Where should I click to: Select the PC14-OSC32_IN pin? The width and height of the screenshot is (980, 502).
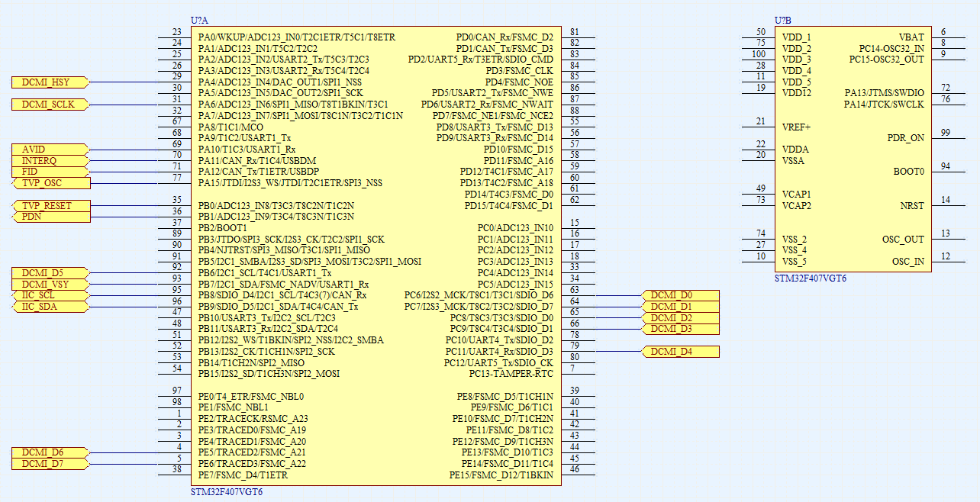[x=891, y=48]
